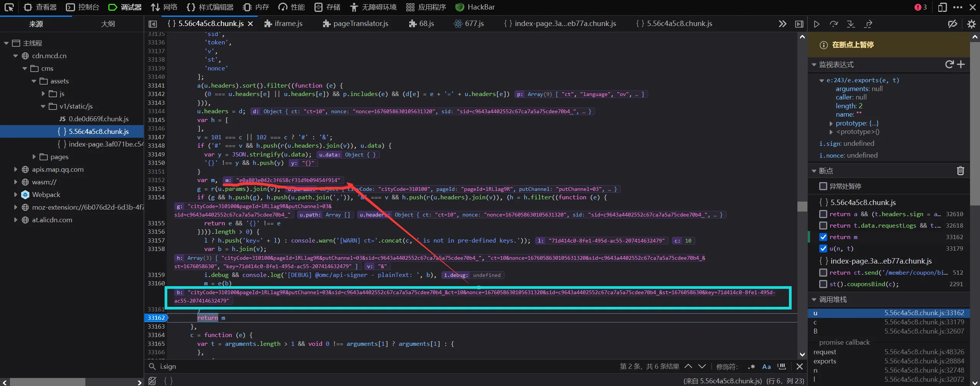980x386 pixels.
Task: Click the pretty print braces icon
Action: coord(168,381)
